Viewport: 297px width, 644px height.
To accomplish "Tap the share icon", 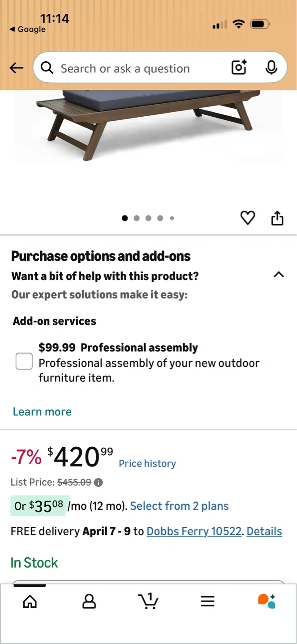I will point(277,218).
